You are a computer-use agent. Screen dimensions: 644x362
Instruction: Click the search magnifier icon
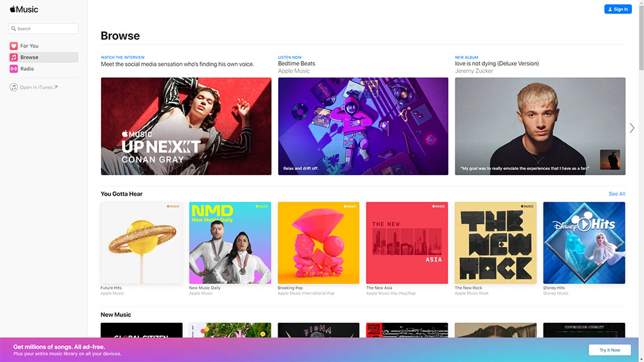(14, 29)
